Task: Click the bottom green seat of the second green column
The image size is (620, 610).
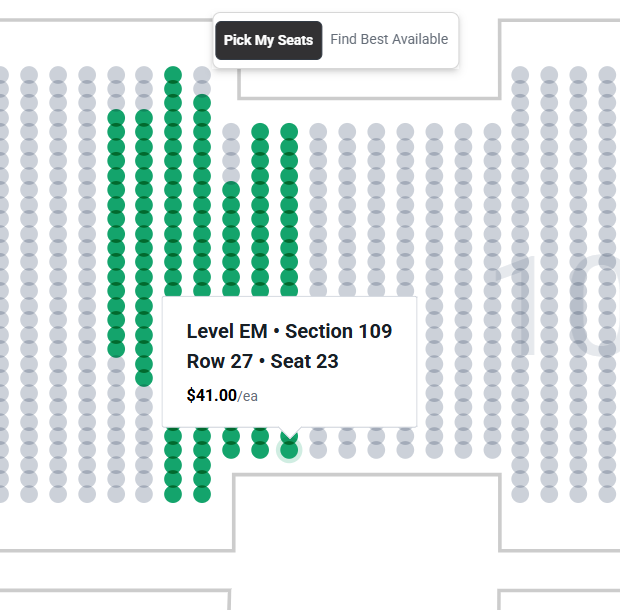Action: (x=144, y=378)
